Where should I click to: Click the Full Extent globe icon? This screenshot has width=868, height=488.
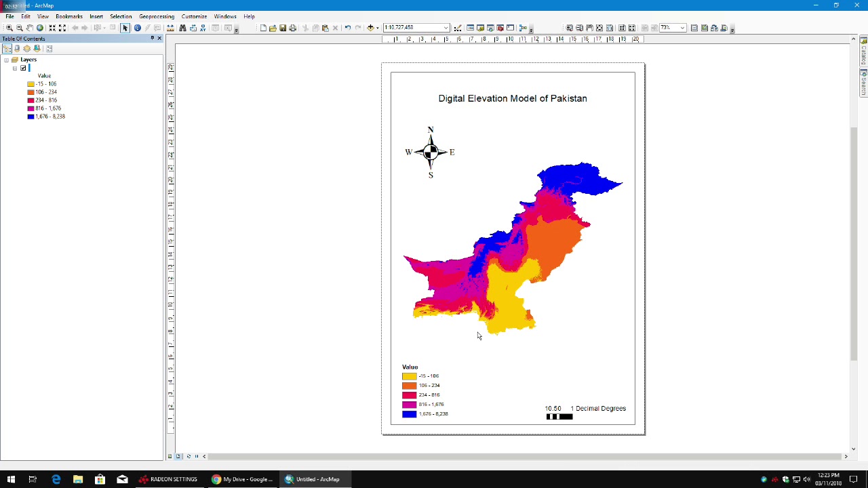pos(40,28)
